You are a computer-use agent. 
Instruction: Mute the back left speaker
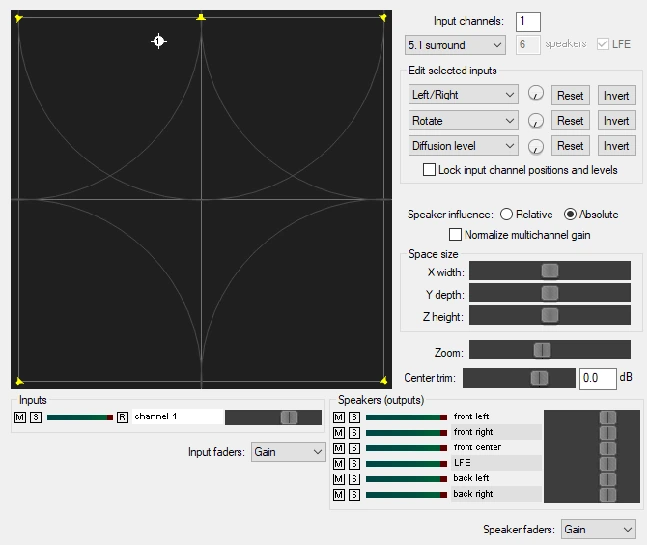point(339,479)
